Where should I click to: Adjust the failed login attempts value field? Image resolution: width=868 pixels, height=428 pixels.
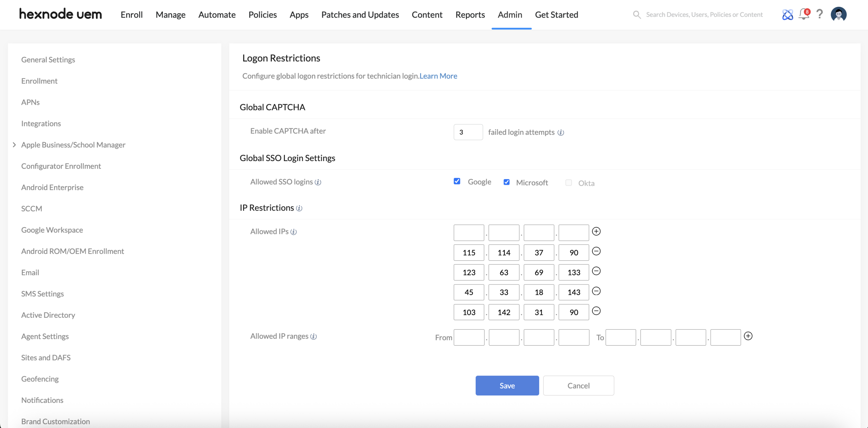[468, 132]
